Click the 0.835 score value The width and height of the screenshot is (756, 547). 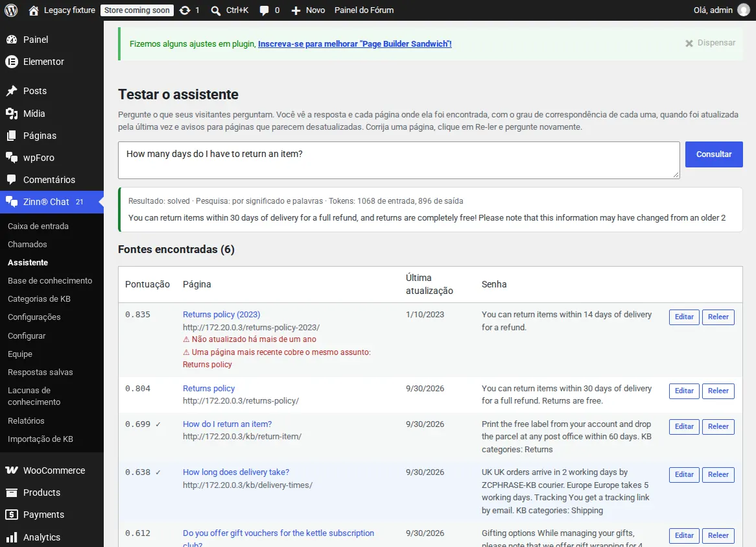click(138, 315)
